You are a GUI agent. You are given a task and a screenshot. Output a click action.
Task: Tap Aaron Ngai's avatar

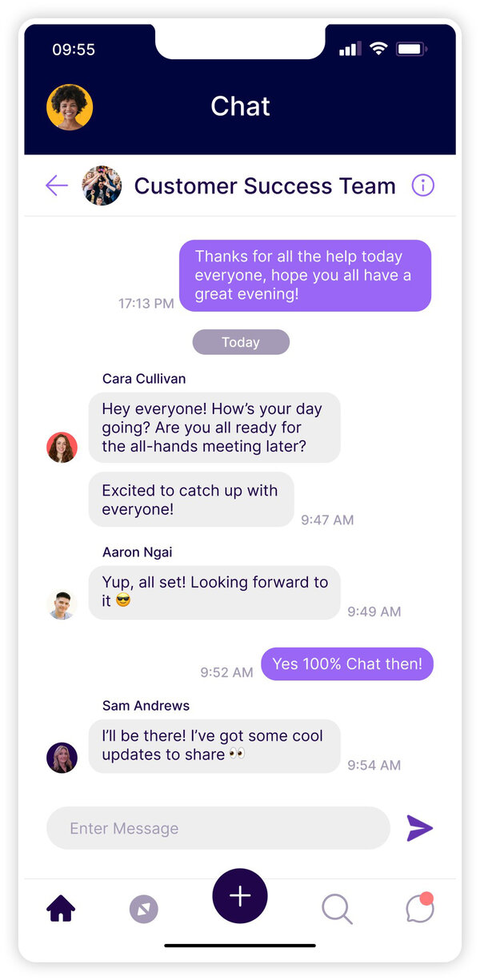pos(62,604)
